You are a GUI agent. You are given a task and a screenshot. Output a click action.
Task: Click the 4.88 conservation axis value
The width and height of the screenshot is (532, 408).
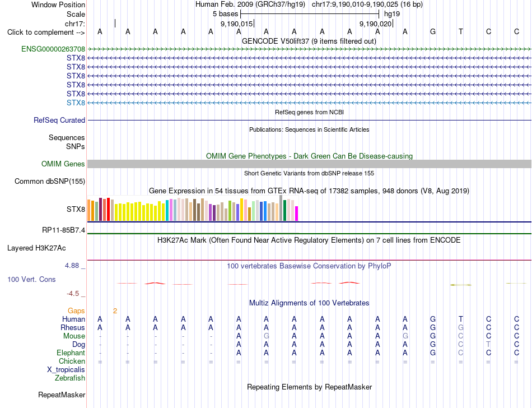pyautogui.click(x=72, y=266)
